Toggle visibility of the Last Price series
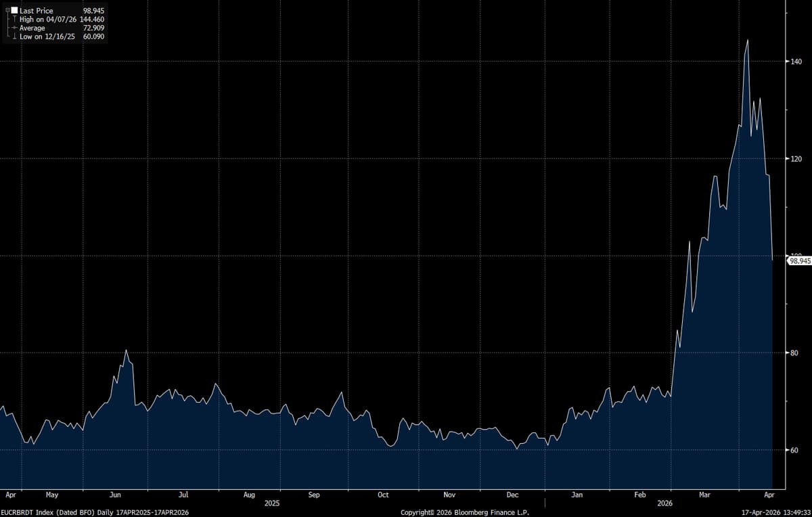Image resolution: width=812 pixels, height=517 pixels. (x=14, y=10)
